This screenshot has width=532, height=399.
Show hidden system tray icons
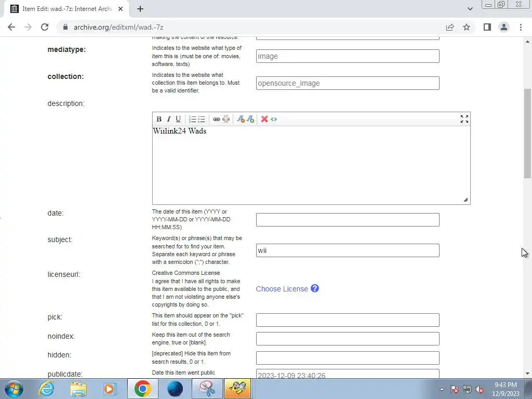tap(442, 389)
